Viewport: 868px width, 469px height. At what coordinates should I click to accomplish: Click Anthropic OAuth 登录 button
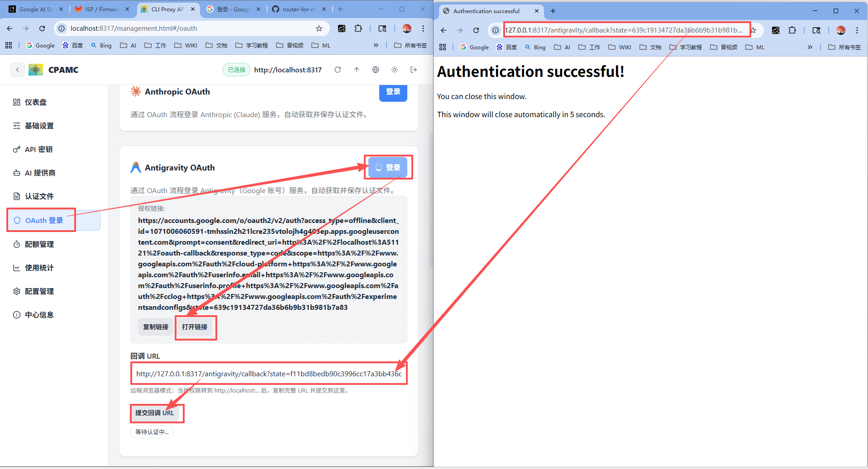393,92
